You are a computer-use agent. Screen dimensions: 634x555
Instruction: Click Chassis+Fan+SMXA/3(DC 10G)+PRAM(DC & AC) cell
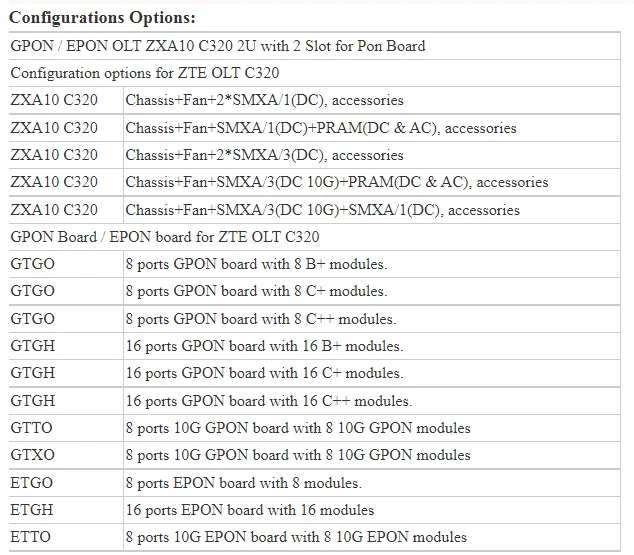pyautogui.click(x=336, y=182)
